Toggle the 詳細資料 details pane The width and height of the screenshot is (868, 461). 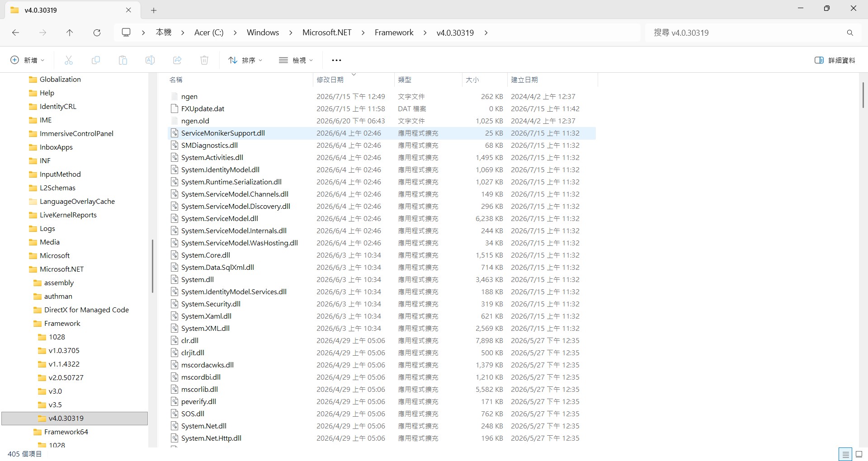pyautogui.click(x=835, y=60)
